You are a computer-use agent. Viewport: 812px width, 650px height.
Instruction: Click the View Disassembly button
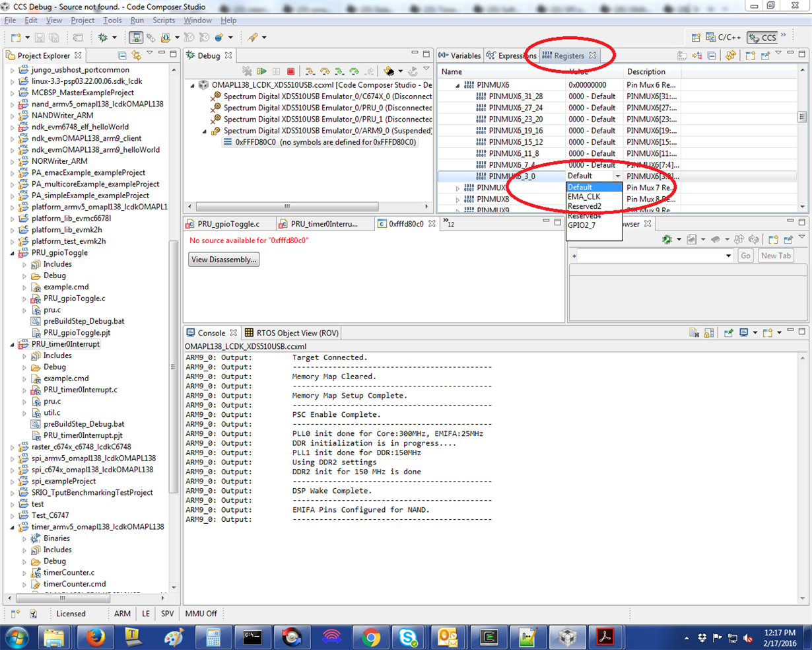point(224,260)
